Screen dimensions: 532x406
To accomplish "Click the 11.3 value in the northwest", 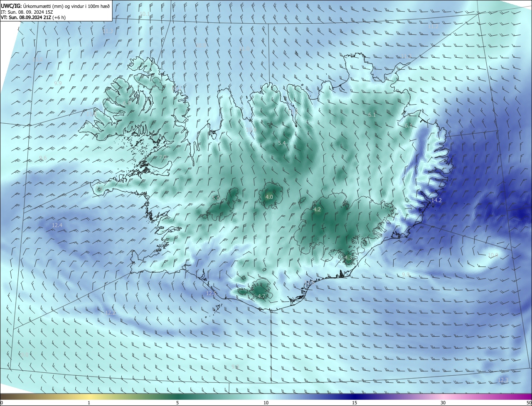I will point(108,31).
